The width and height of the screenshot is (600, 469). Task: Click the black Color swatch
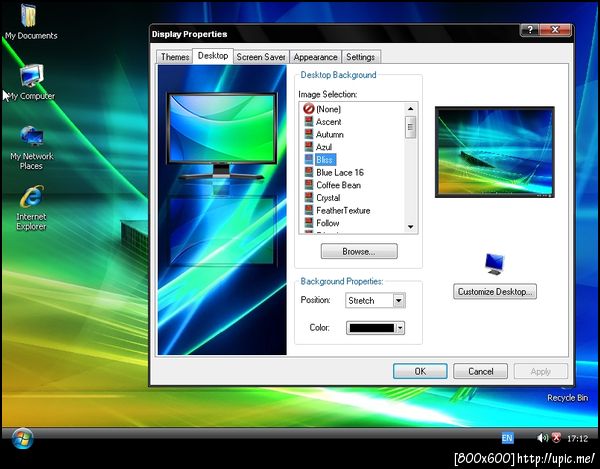tap(371, 328)
